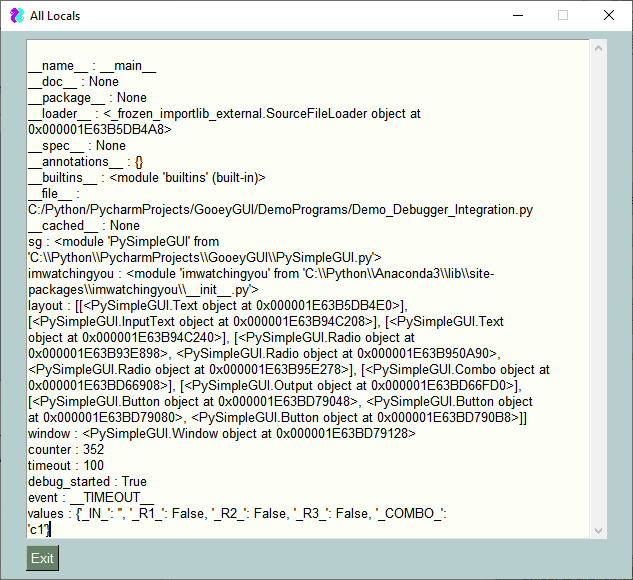Click the 'imwatchingyou :' module line

[261, 274]
